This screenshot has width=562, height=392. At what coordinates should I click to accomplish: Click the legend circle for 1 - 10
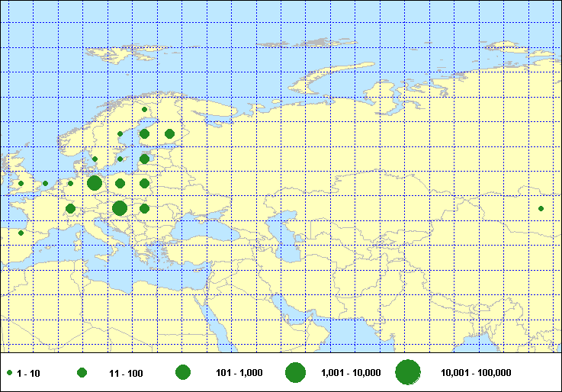tap(9, 373)
